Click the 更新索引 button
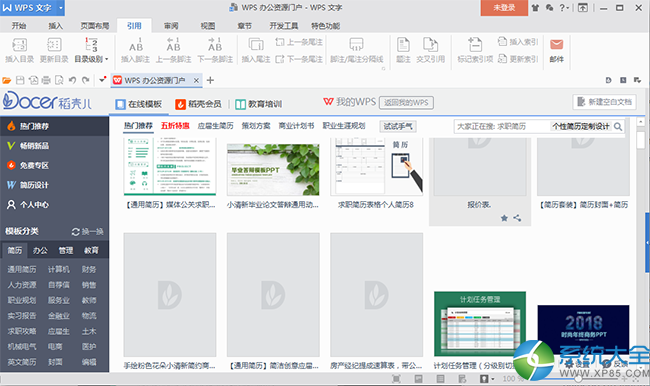Image resolution: width=650 pixels, height=386 pixels. 518,59
